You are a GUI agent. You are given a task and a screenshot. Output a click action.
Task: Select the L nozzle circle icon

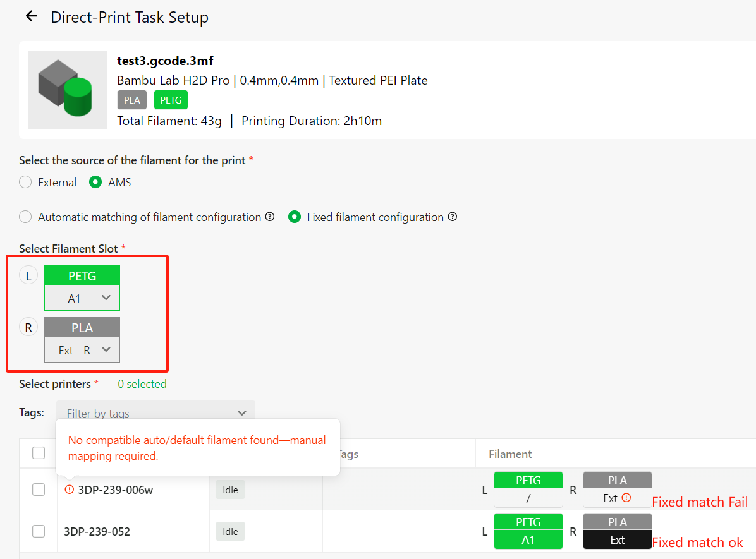point(28,275)
